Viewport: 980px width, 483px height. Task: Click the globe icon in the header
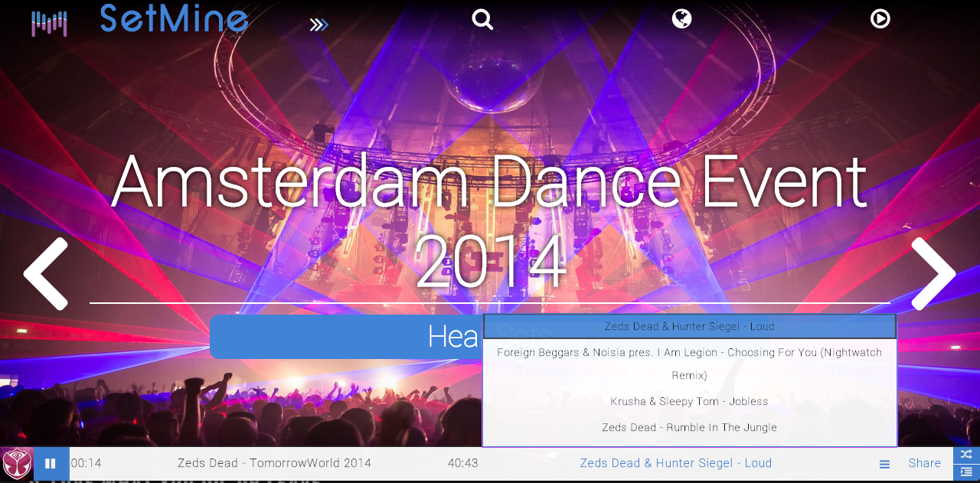tap(681, 18)
